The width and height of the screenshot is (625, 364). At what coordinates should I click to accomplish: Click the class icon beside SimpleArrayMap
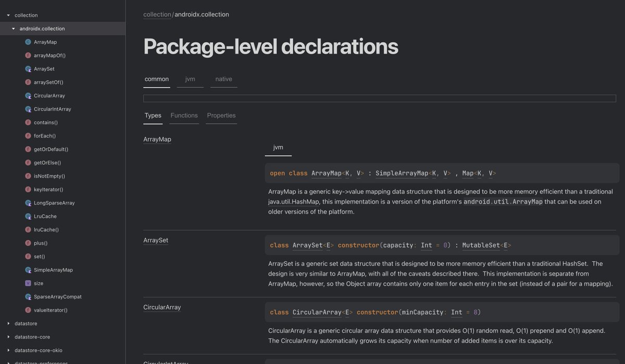pos(28,270)
